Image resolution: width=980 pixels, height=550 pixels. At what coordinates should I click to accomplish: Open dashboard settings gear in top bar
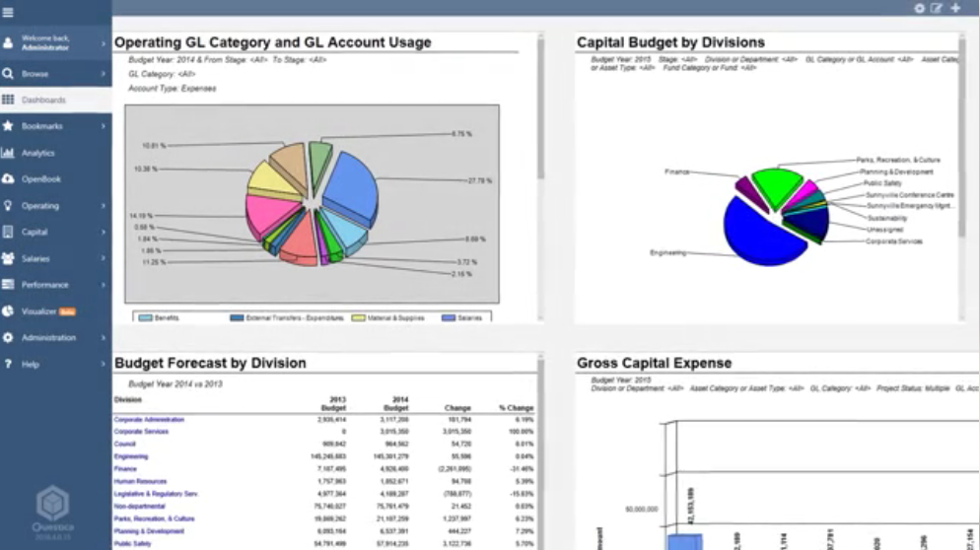coord(920,8)
